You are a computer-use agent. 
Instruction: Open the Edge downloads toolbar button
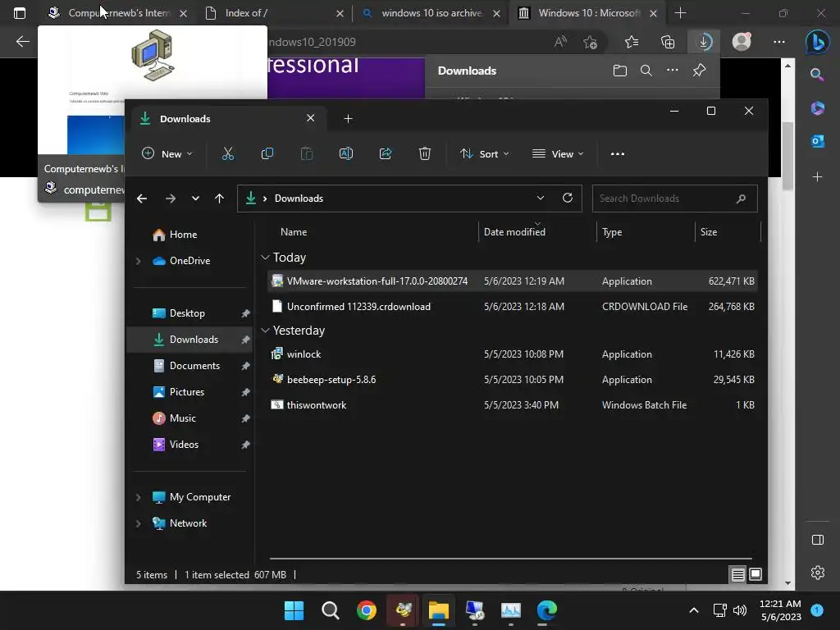(703, 42)
